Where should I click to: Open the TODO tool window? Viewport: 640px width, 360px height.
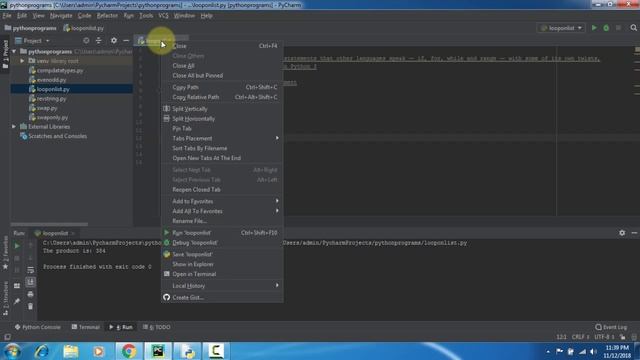pos(157,327)
